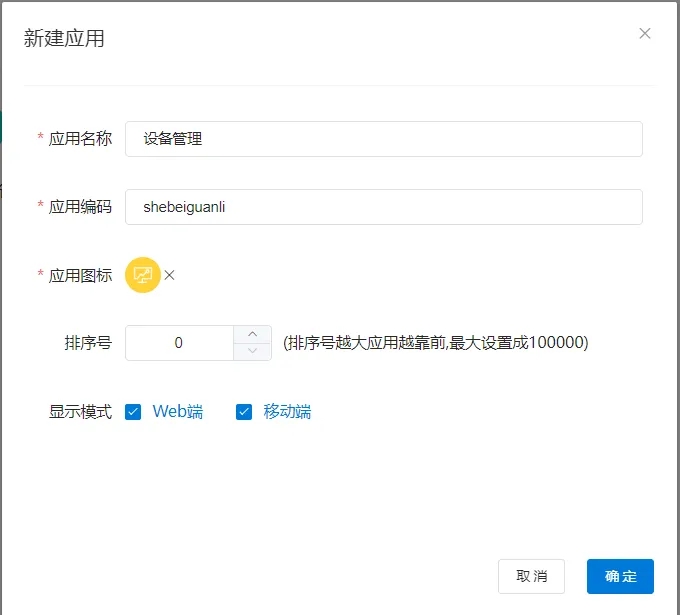The image size is (680, 615).
Task: Uncheck the Web端 checkbox
Action: (x=133, y=412)
